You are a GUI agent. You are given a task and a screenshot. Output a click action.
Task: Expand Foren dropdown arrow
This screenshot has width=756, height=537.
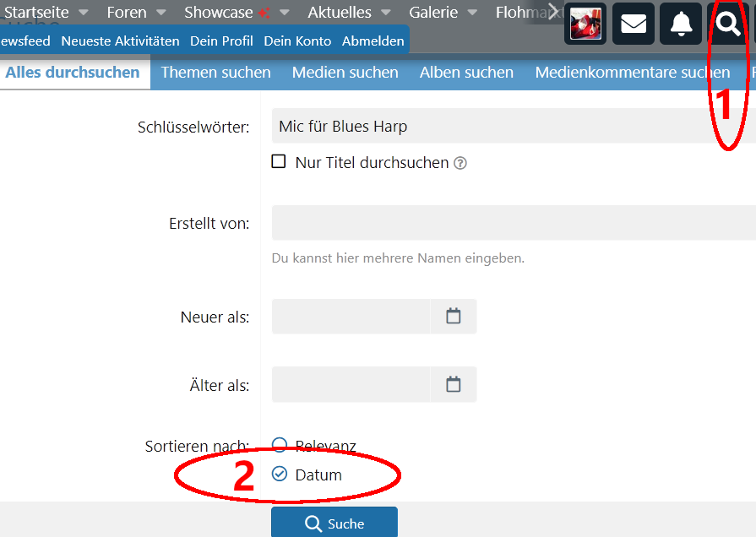pyautogui.click(x=161, y=13)
